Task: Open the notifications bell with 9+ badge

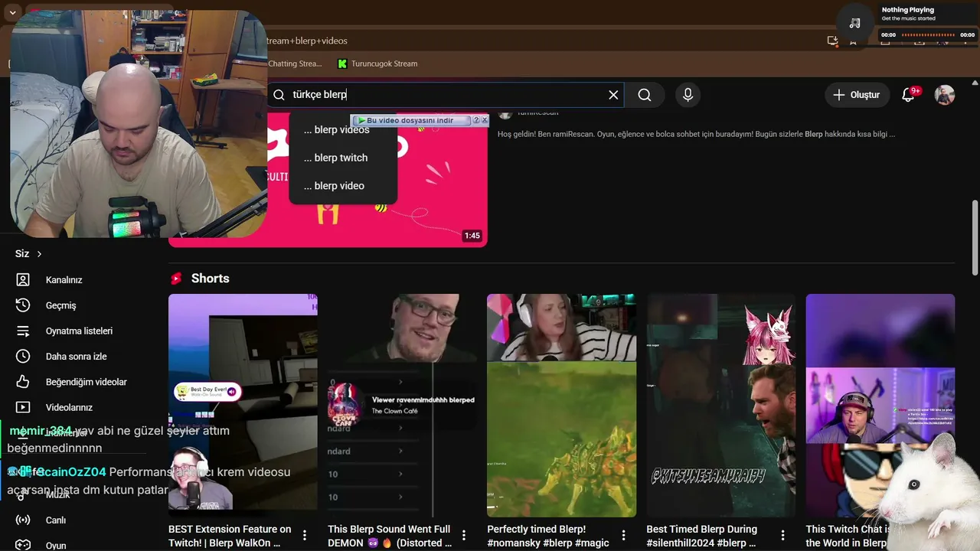Action: 909,95
